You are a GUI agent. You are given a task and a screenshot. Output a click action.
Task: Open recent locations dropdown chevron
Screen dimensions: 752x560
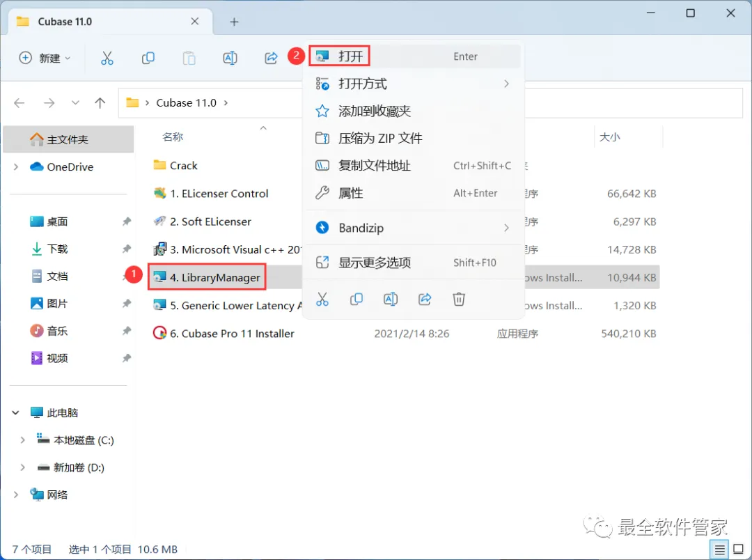tap(75, 102)
